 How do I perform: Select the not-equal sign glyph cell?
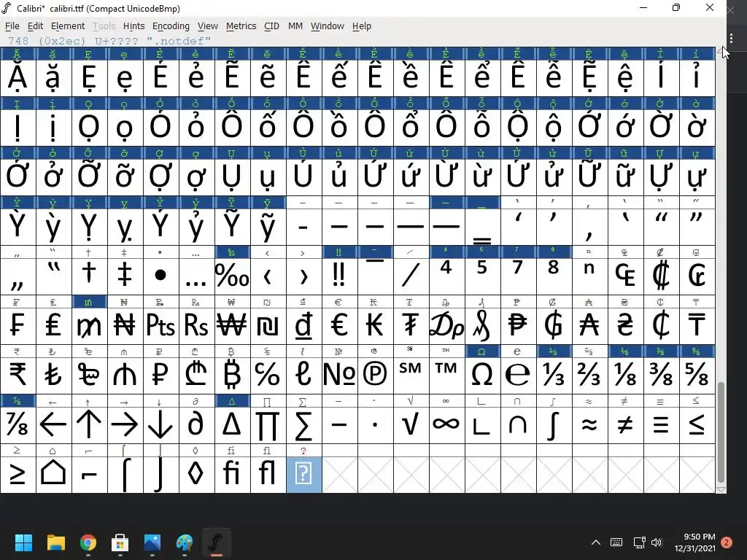(x=625, y=425)
